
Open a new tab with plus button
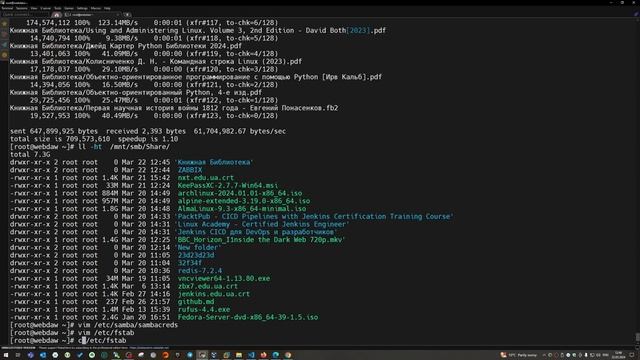click(x=127, y=15)
